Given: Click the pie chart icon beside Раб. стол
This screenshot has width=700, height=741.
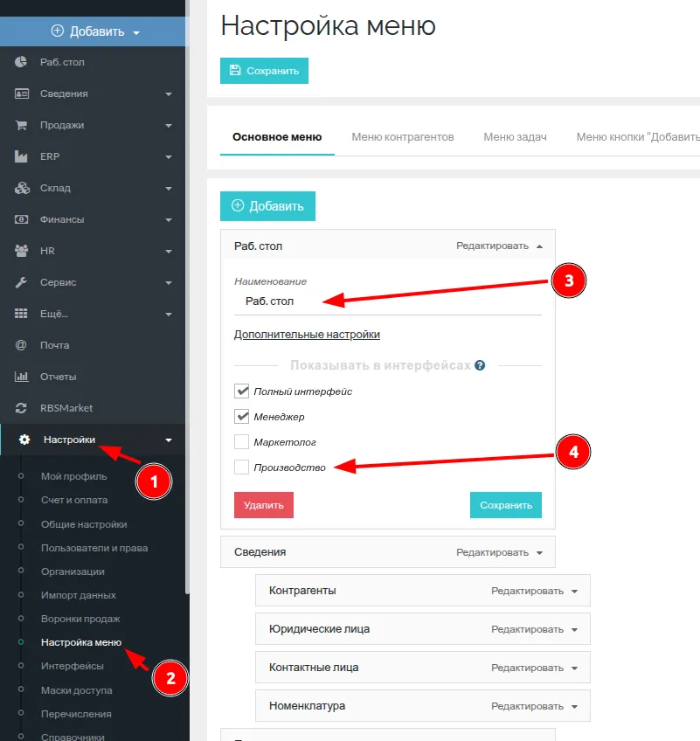Looking at the screenshot, I should click(22, 62).
